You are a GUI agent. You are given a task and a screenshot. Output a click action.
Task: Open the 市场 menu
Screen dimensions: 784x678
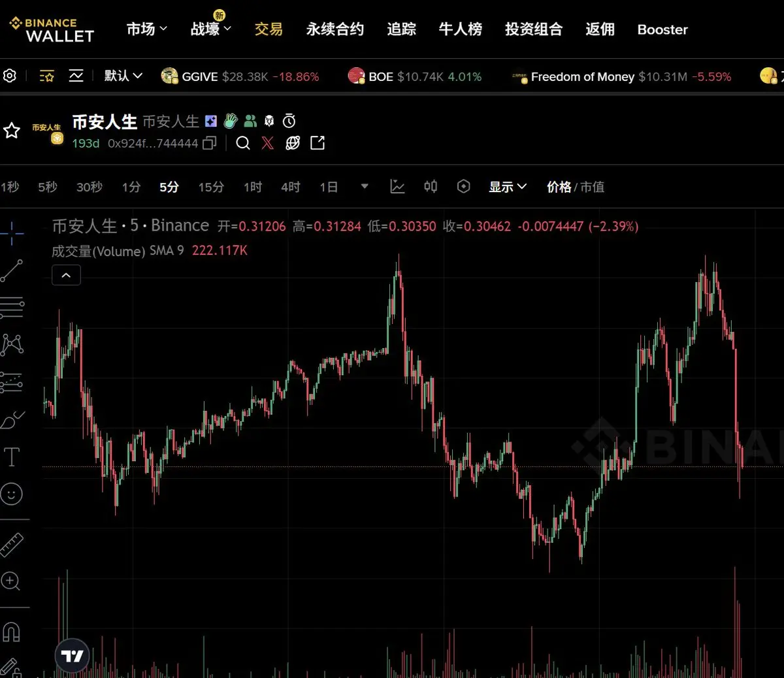(x=147, y=29)
